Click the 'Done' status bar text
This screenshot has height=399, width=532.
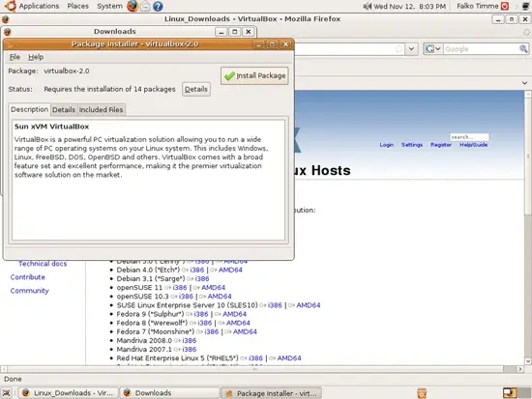click(x=13, y=379)
